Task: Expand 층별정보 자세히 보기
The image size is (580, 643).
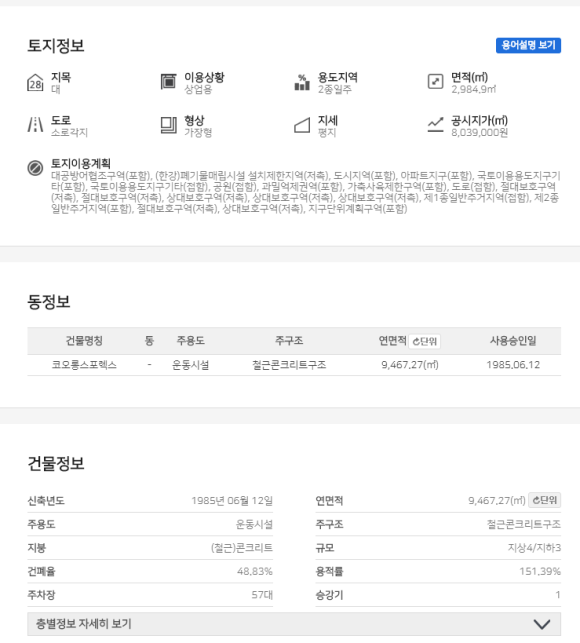Action: point(294,624)
